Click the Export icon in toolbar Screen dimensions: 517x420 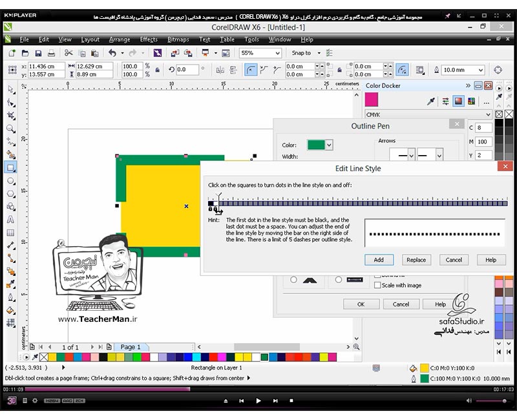click(188, 53)
